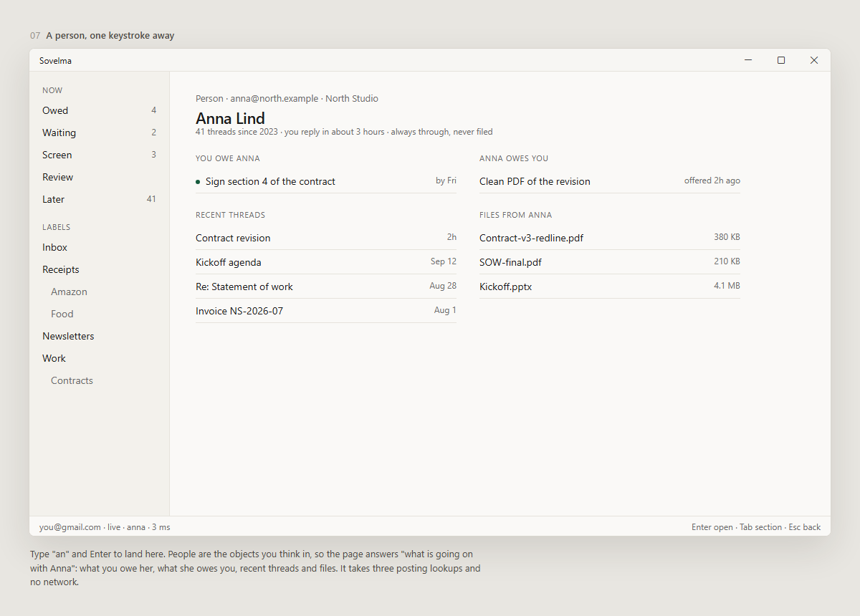Click the '41 threads since 2023' summary line
Image resolution: width=860 pixels, height=616 pixels.
344,132
